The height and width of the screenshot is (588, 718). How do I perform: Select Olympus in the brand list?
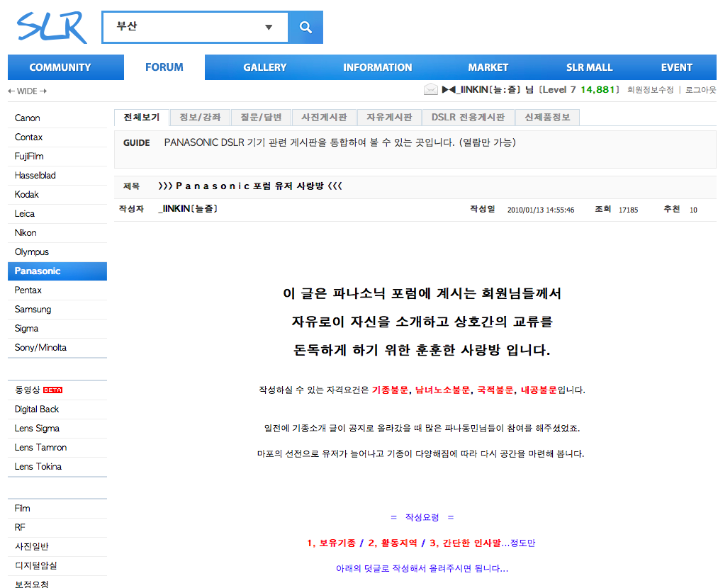(x=32, y=252)
